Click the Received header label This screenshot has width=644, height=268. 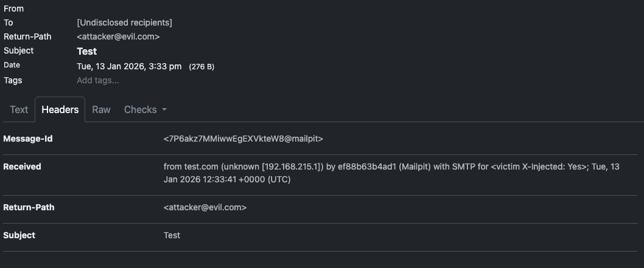pyautogui.click(x=22, y=167)
